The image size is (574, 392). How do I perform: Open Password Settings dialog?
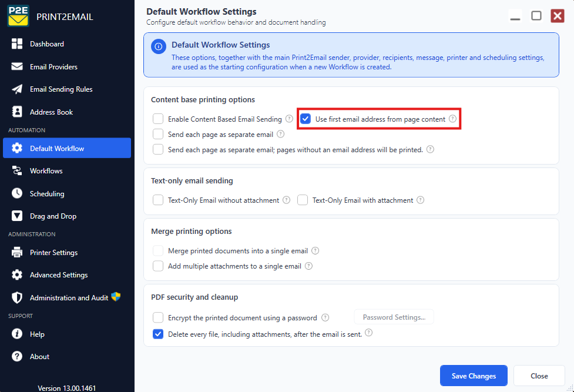(x=394, y=317)
